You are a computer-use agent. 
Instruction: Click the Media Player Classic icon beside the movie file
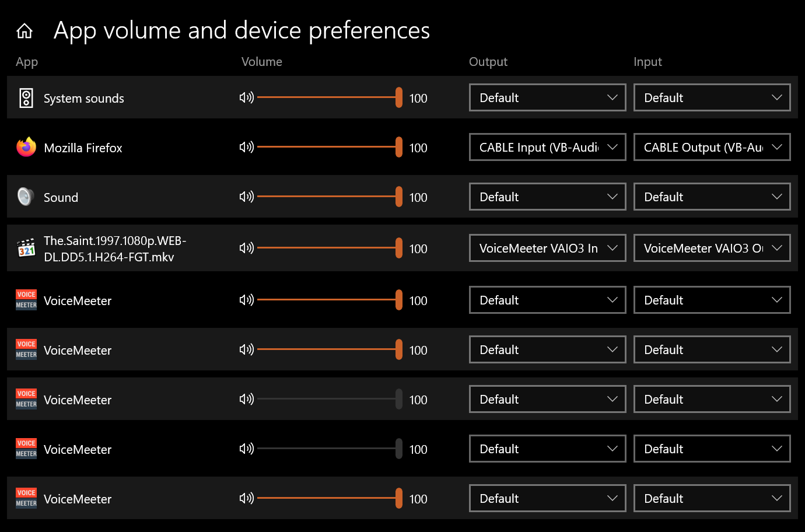point(26,247)
